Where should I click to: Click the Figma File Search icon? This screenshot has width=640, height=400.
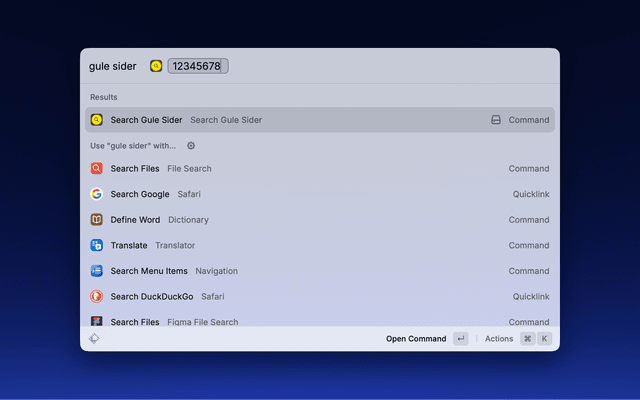tap(96, 321)
